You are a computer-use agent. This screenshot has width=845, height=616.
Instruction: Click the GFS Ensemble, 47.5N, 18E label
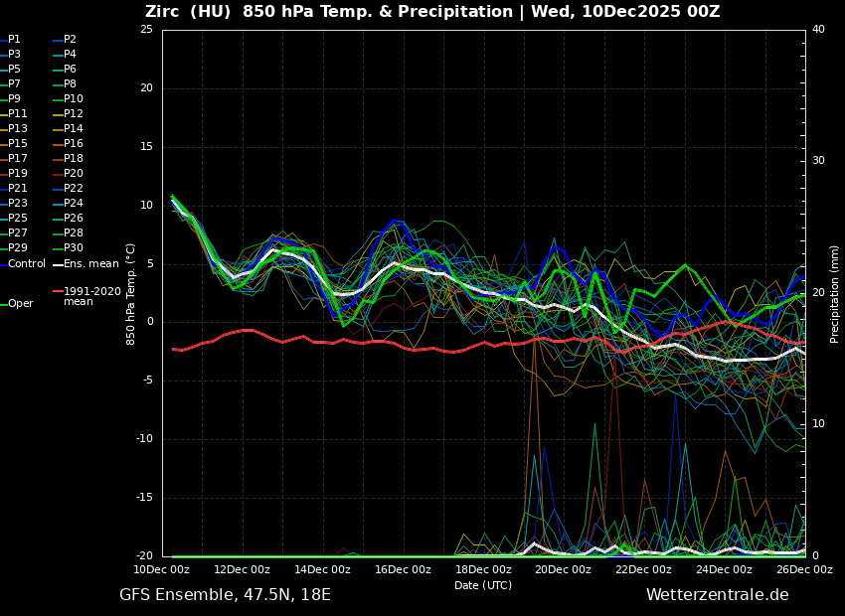coord(225,595)
